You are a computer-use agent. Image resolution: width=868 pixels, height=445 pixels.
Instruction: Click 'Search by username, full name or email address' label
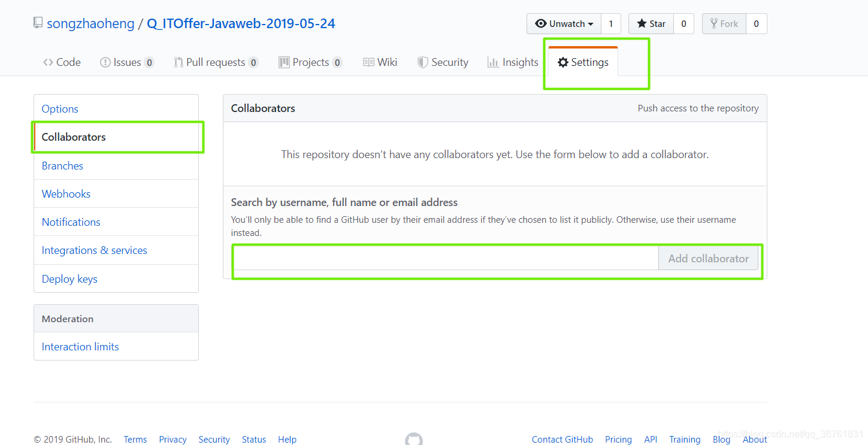(x=344, y=202)
